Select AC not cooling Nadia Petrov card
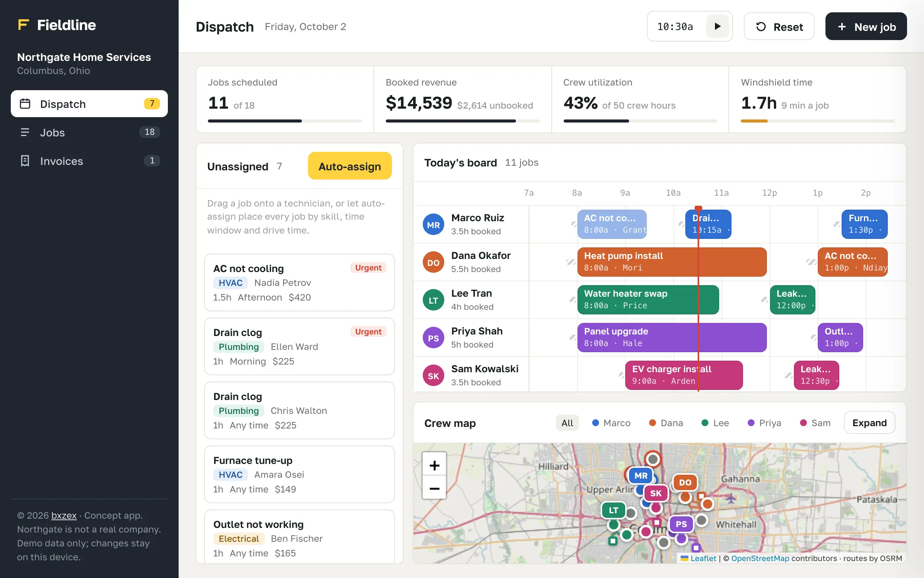924x578 pixels. pos(300,282)
